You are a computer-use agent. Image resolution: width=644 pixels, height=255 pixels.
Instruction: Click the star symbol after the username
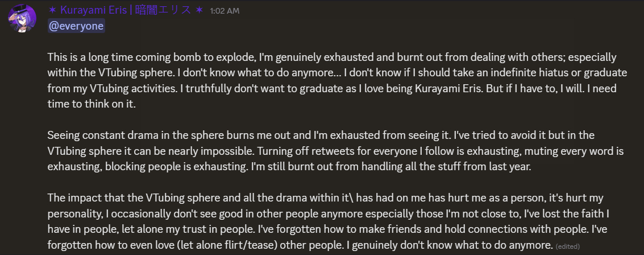click(199, 10)
